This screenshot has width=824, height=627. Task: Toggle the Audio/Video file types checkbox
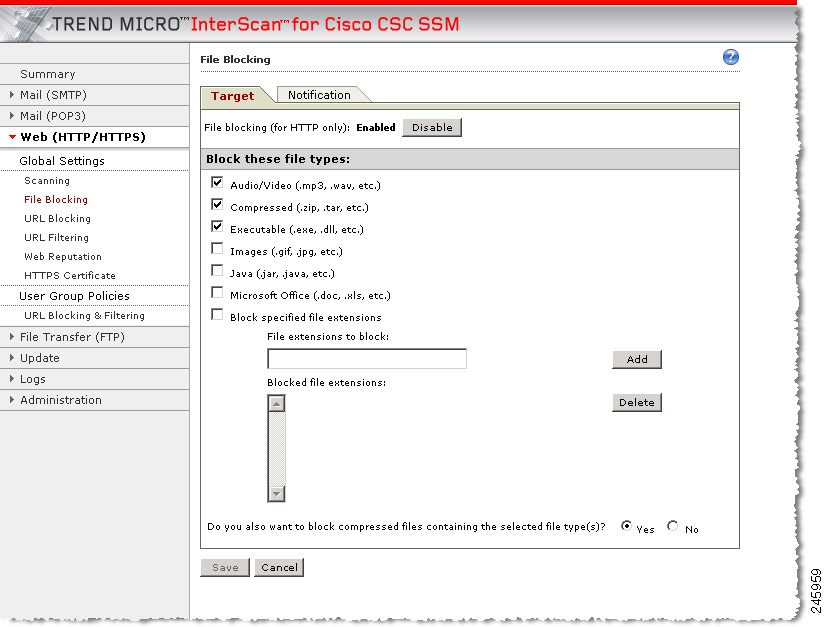tap(217, 182)
